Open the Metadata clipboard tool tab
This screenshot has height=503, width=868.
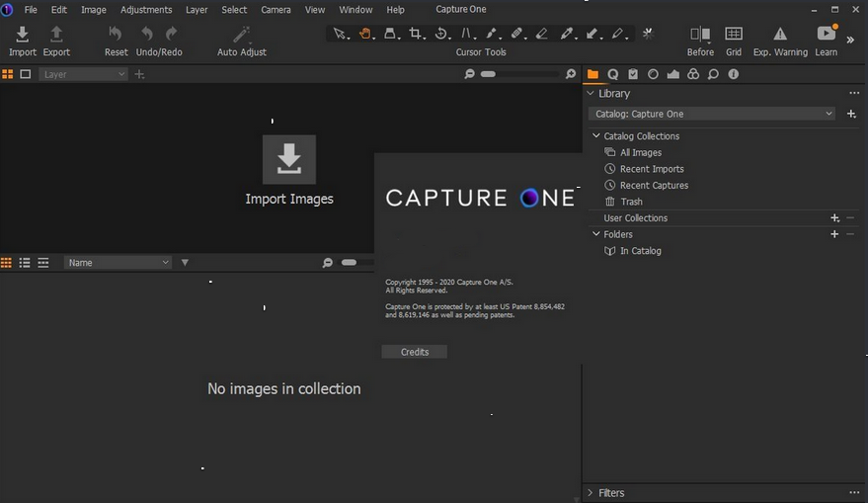(x=633, y=74)
